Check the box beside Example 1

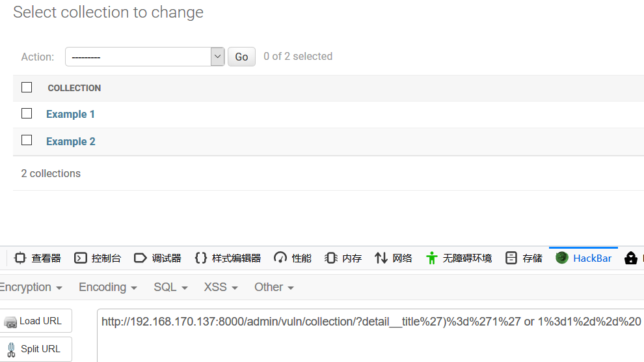[x=27, y=113]
